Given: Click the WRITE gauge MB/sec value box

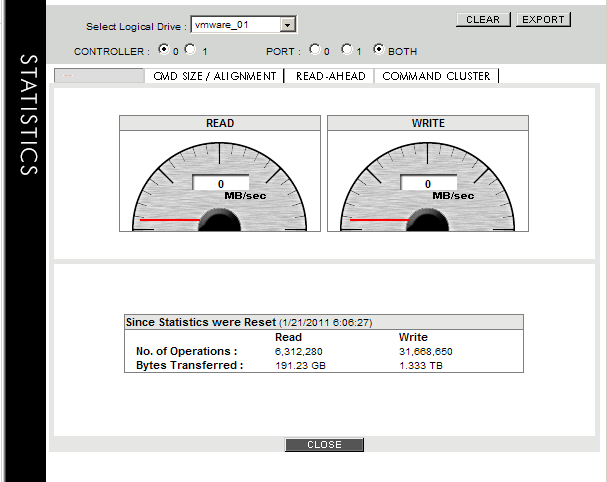Looking at the screenshot, I should tap(427, 184).
